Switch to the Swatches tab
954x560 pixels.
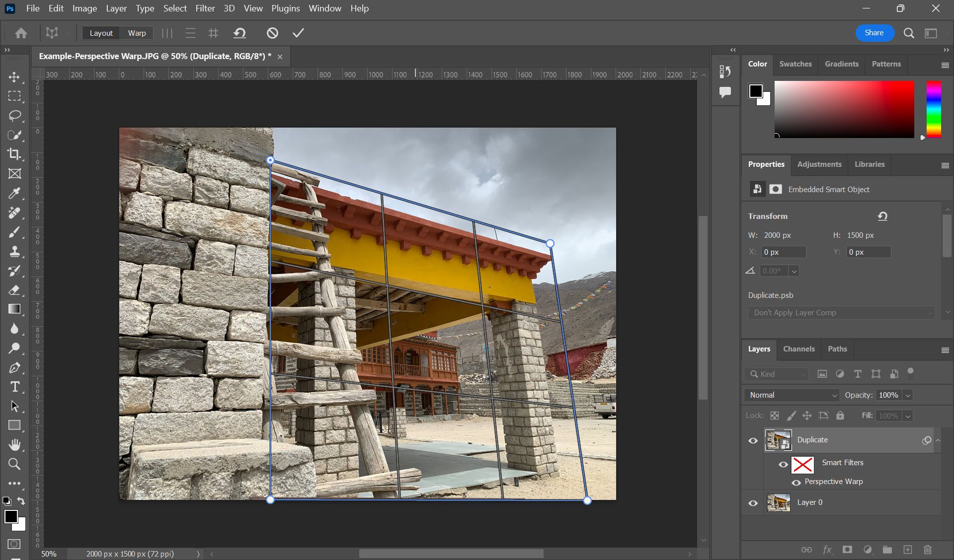point(795,64)
